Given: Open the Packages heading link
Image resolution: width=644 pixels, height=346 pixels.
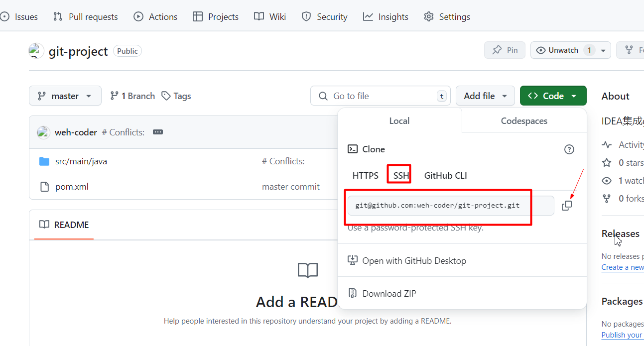Looking at the screenshot, I should point(622,301).
